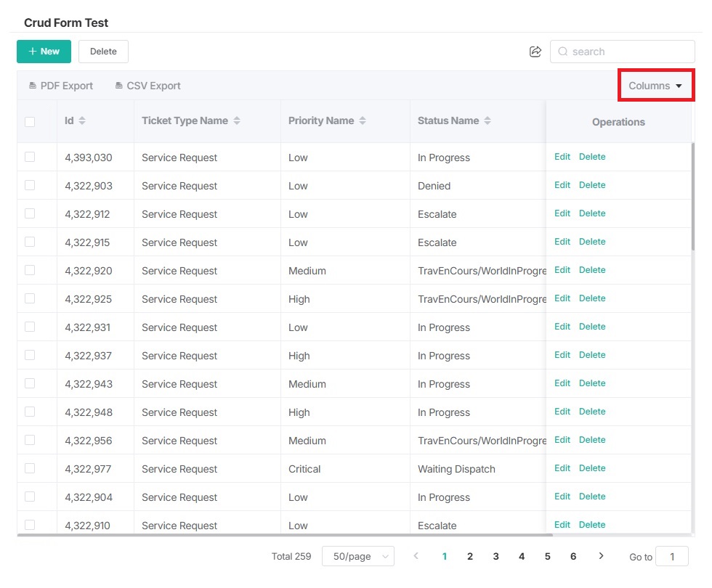
Task: Click the Critical priority cell
Action: click(x=304, y=469)
